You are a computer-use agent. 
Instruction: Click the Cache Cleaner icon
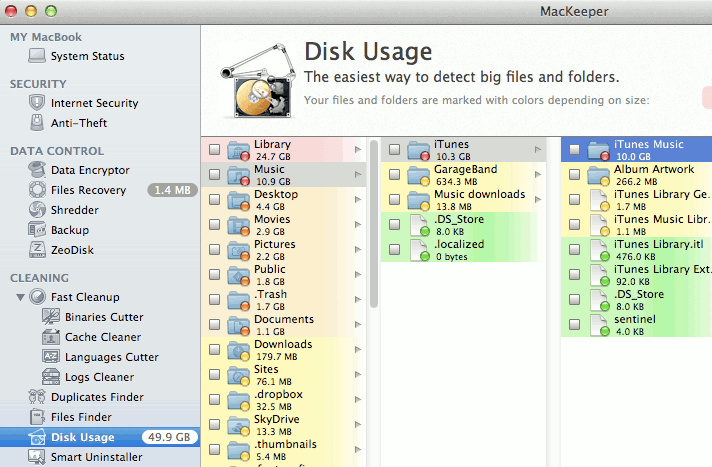point(51,337)
